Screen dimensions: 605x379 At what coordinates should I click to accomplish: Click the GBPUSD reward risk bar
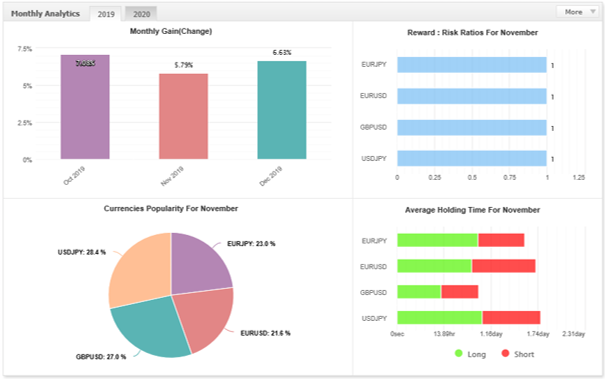[472, 127]
